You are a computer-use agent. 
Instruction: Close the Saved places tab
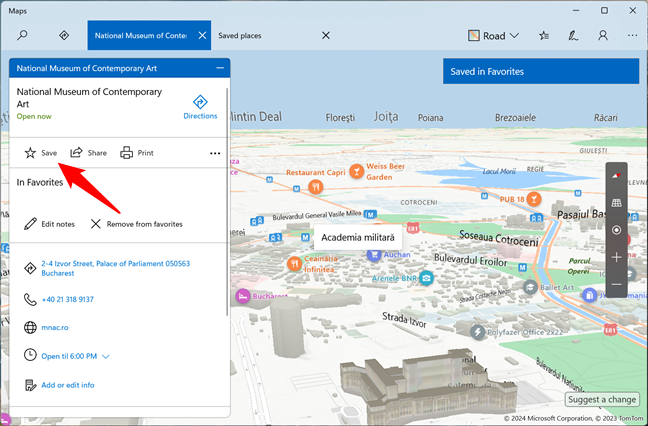click(326, 36)
